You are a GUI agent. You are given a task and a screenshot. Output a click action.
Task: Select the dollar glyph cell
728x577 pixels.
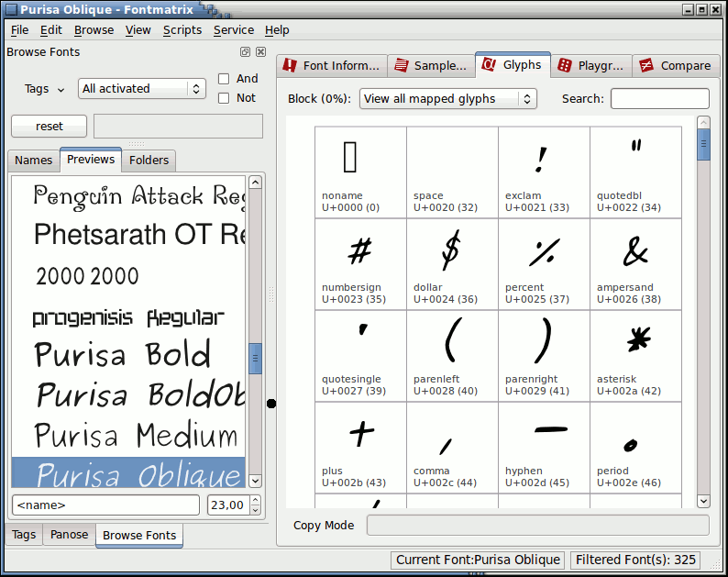click(x=452, y=264)
